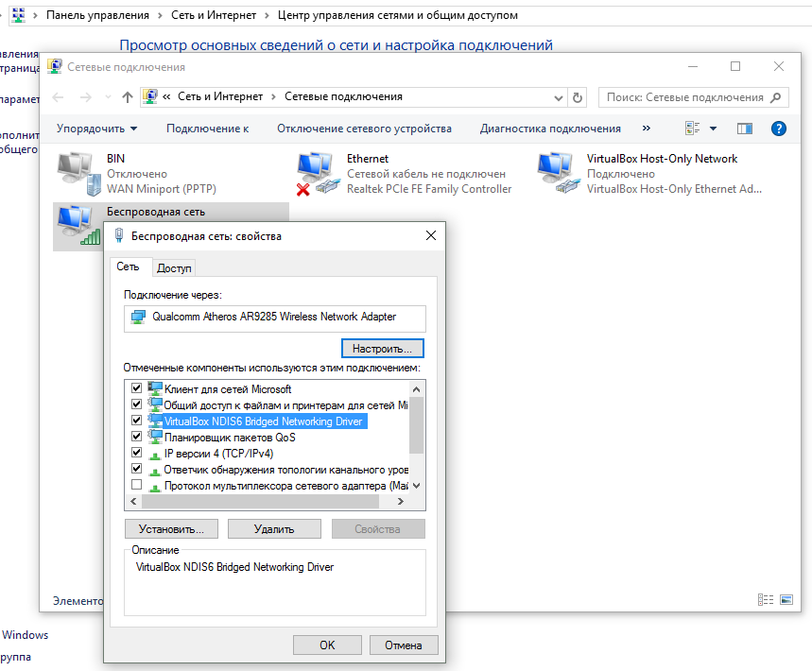Switch to the Доступ tab
This screenshot has height=671, width=812.
(174, 267)
